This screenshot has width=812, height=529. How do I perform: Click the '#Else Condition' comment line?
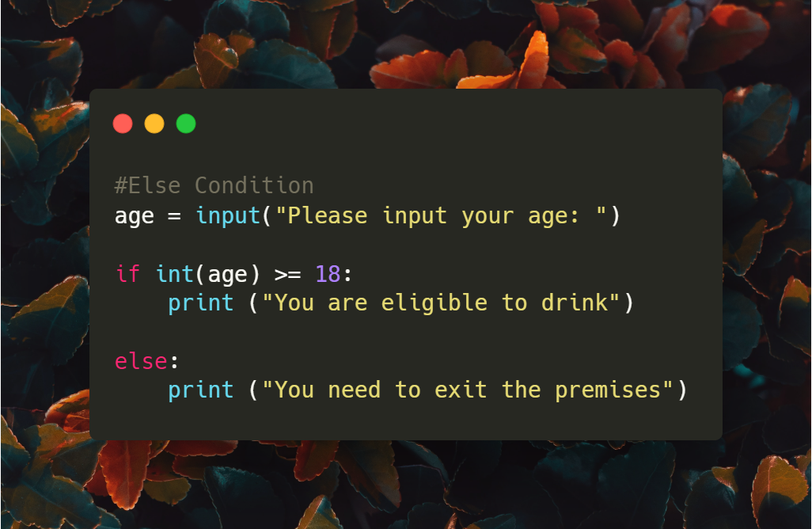pos(214,185)
